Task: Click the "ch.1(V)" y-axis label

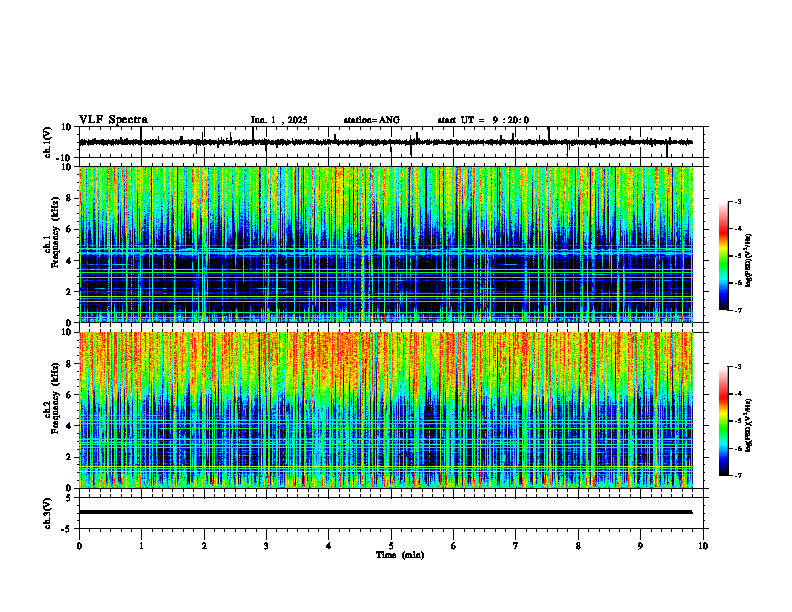Action: (48, 142)
